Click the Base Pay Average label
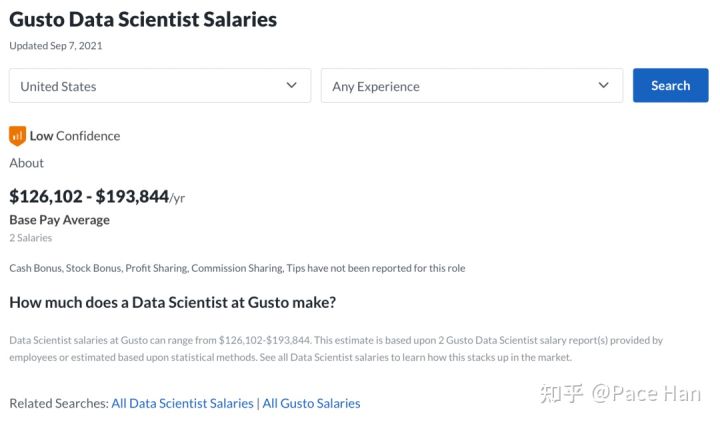The image size is (720, 423). tap(60, 220)
